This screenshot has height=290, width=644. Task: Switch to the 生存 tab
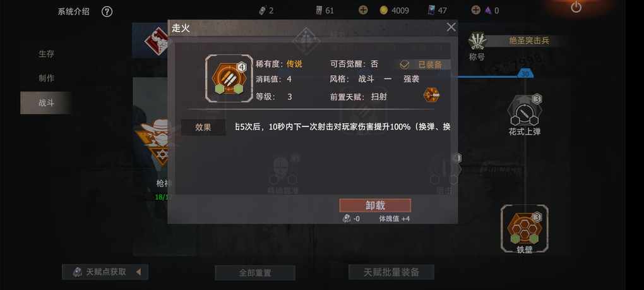pos(46,54)
